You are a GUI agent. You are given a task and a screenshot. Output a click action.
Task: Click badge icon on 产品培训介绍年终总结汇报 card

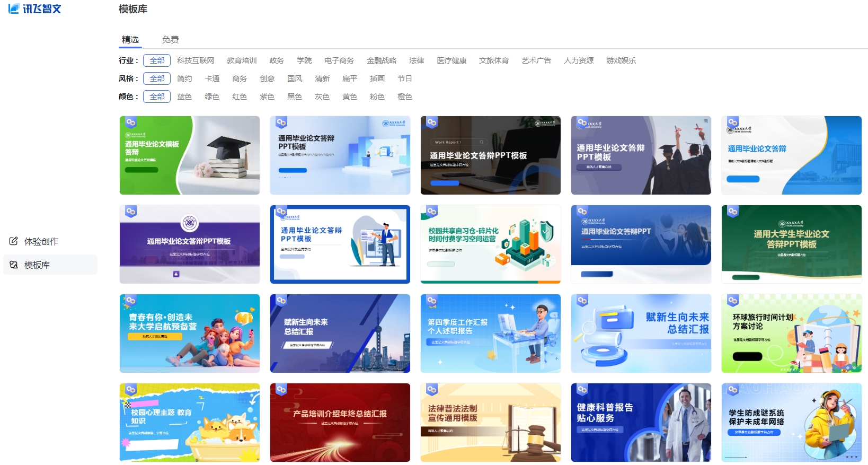(281, 389)
